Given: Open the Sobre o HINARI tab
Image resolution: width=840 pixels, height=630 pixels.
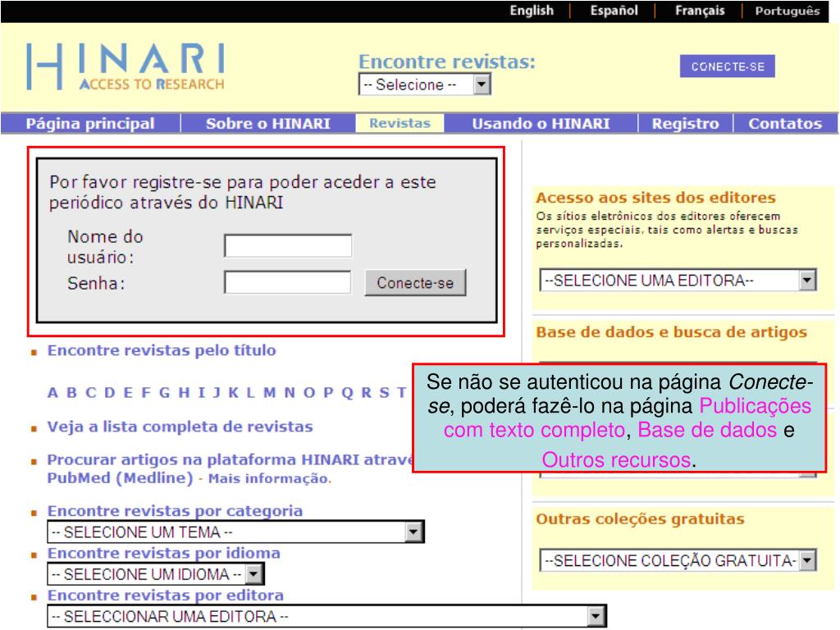Looking at the screenshot, I should click(268, 124).
